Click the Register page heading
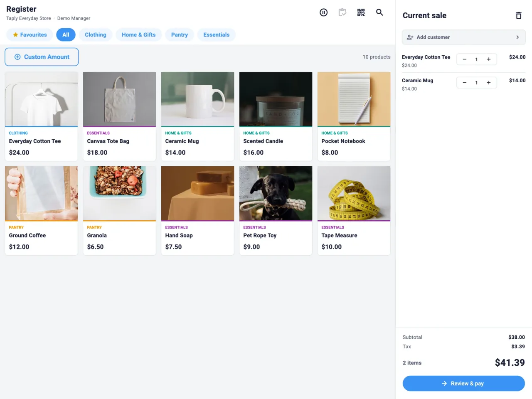This screenshot has height=399, width=532. pyautogui.click(x=21, y=9)
